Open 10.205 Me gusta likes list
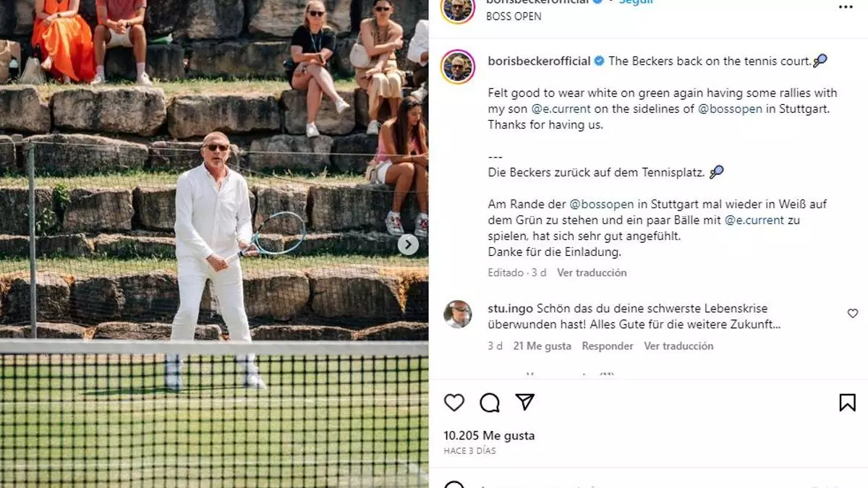The height and width of the screenshot is (488, 868). coord(489,436)
